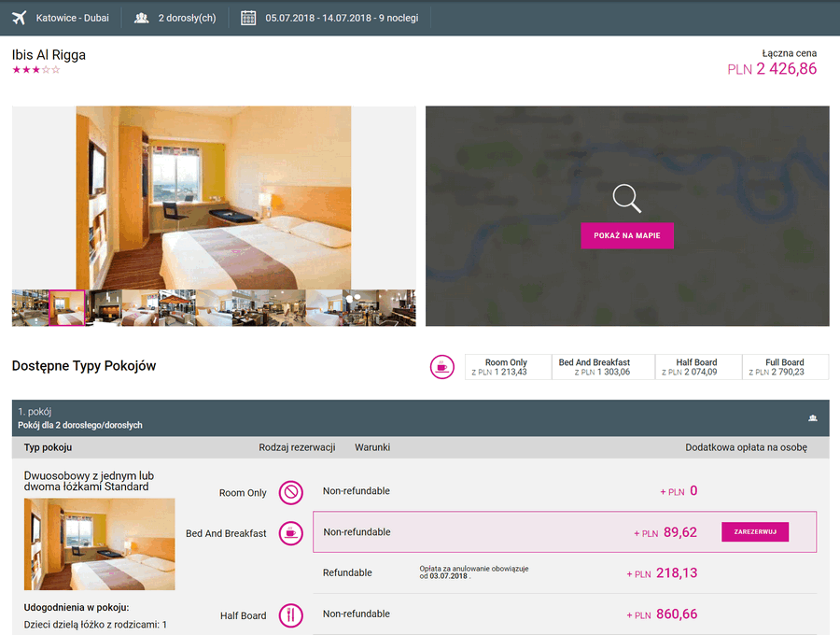
Task: Choose the Half Board non-refundable offer 860,66
Action: (565, 614)
